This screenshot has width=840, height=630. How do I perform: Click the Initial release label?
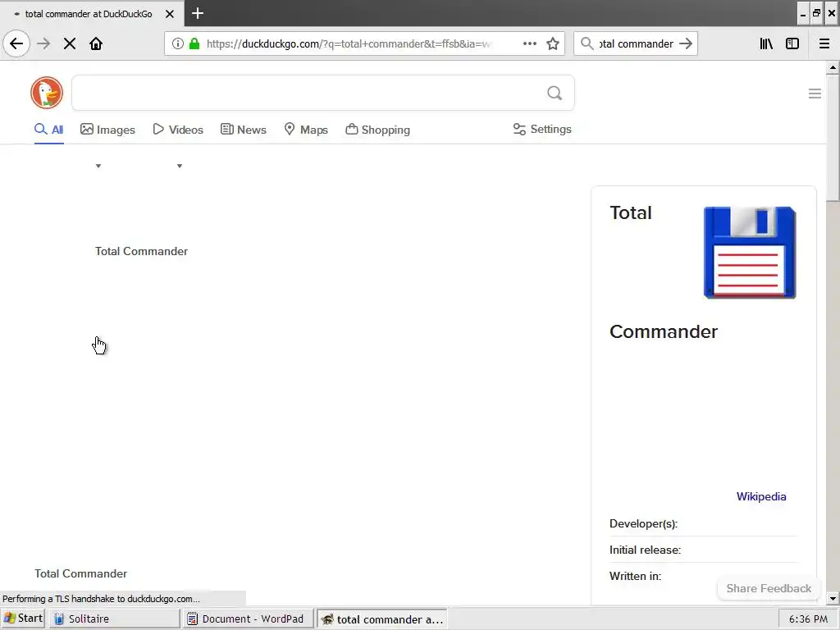tap(645, 550)
